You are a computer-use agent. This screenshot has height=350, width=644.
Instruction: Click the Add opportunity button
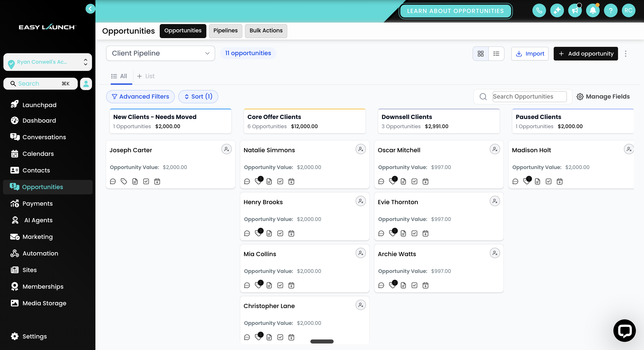click(585, 53)
